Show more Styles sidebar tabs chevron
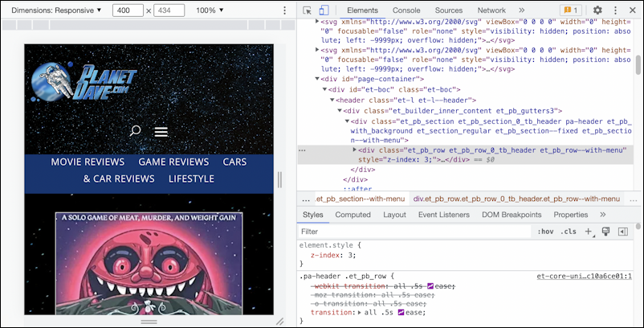This screenshot has width=644, height=328. pyautogui.click(x=602, y=215)
